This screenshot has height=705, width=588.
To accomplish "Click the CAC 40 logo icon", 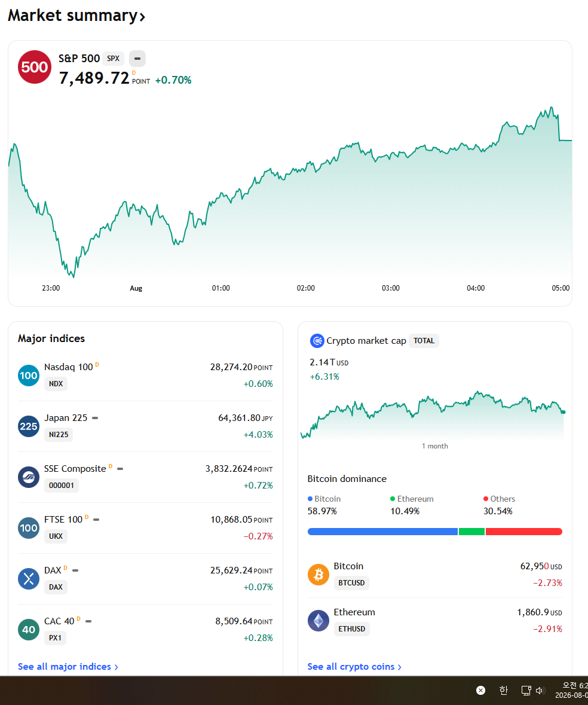I will 29,630.
